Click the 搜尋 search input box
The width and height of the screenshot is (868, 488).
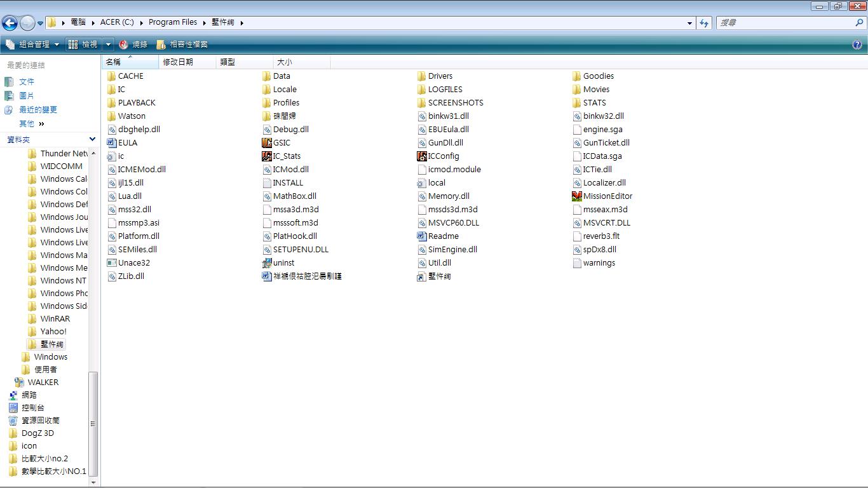pyautogui.click(x=785, y=23)
